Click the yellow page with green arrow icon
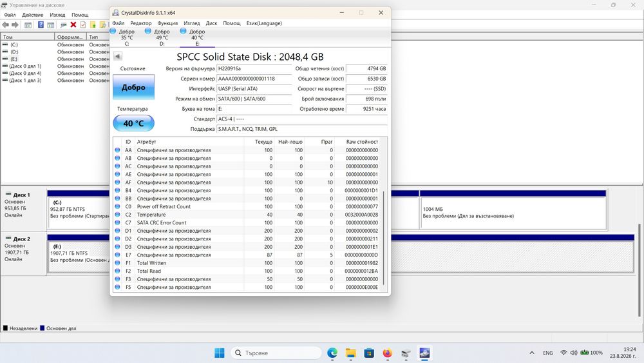Screen dimensions: 644x363 [93, 25]
